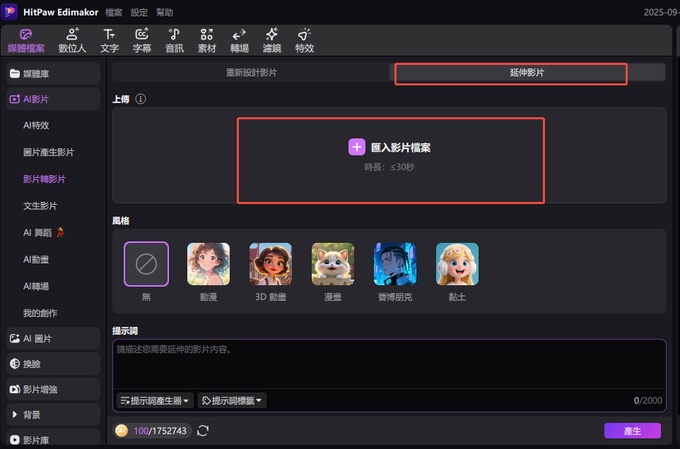Image resolution: width=680 pixels, height=449 pixels.
Task: Click the info icon beside 上傳
Action: (141, 99)
